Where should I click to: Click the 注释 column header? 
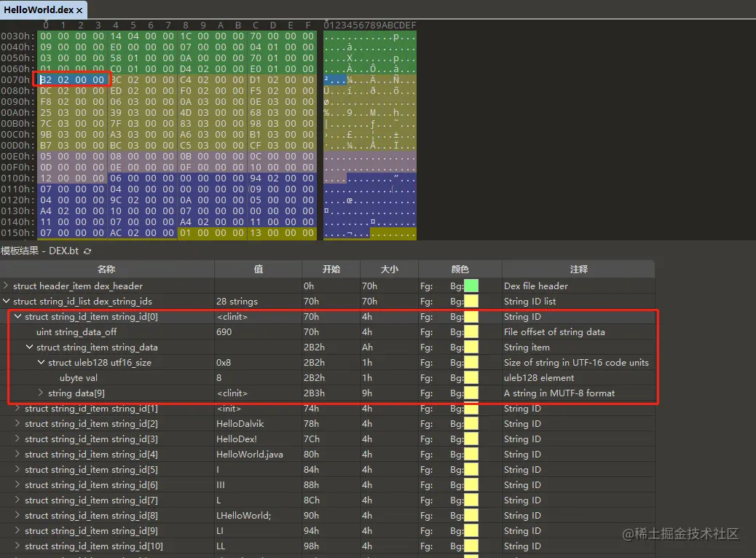point(578,269)
